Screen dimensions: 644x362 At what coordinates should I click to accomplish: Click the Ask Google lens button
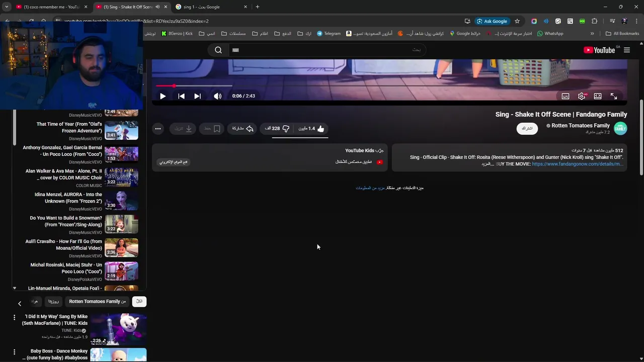pos(492,21)
